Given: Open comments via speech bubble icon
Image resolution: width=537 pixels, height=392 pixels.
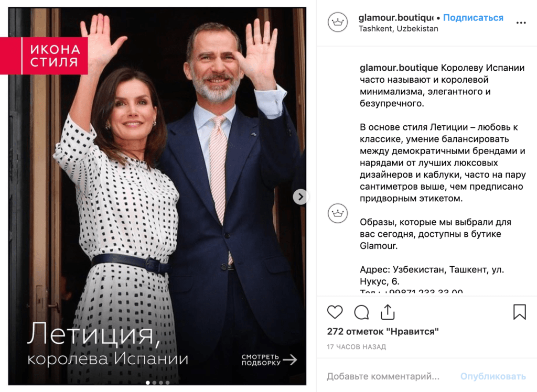Looking at the screenshot, I should [x=361, y=312].
